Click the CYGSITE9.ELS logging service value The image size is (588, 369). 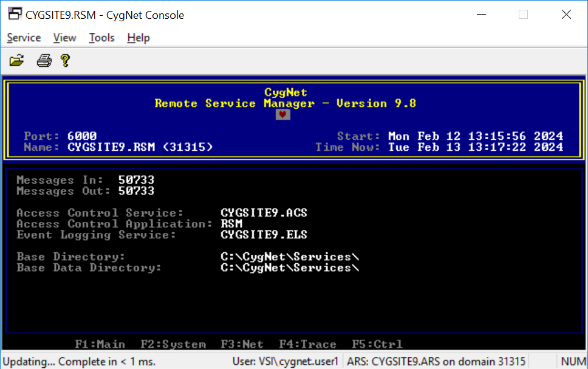[x=264, y=235]
